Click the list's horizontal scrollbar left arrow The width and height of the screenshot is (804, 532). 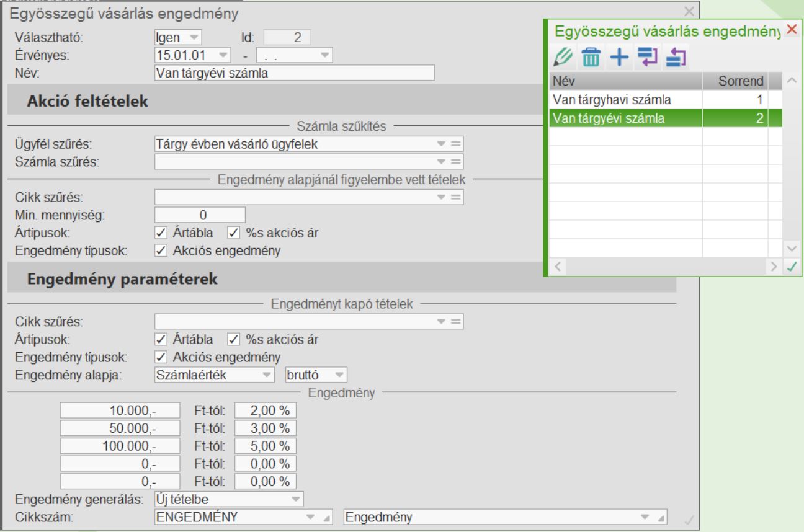click(x=556, y=268)
